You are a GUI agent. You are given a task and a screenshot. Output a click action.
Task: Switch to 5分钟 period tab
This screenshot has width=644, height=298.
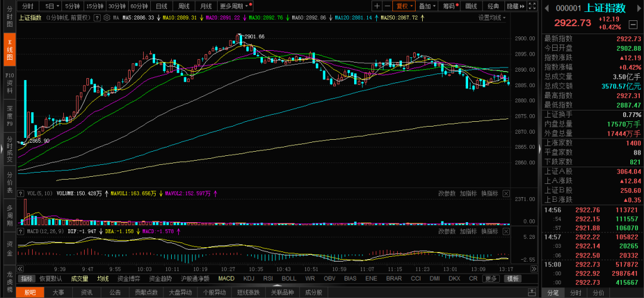(x=73, y=6)
